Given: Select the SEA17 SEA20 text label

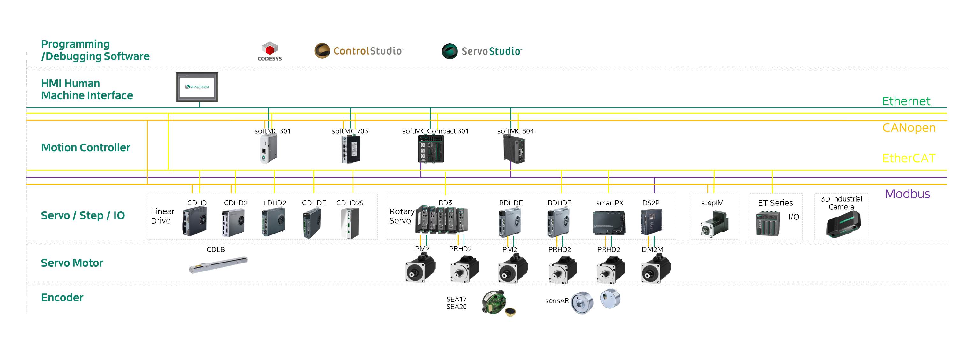Looking at the screenshot, I should pos(457,303).
